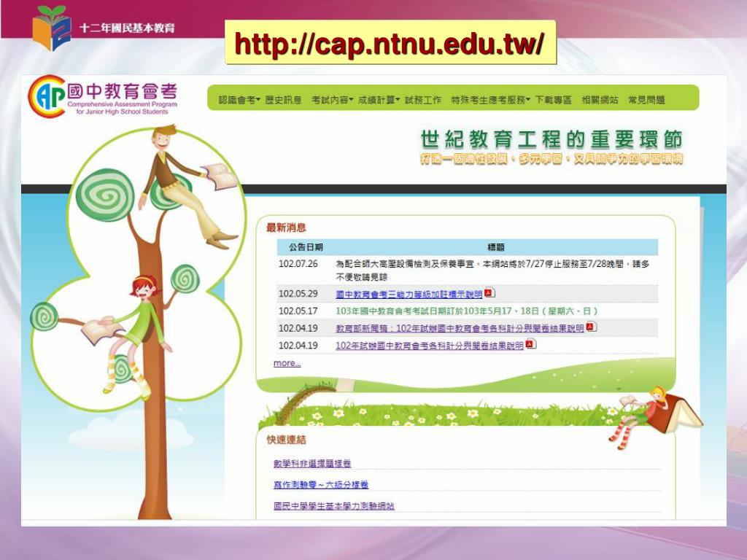Click the 102.05.29 announcement date
This screenshot has height=560, width=747.
click(298, 294)
